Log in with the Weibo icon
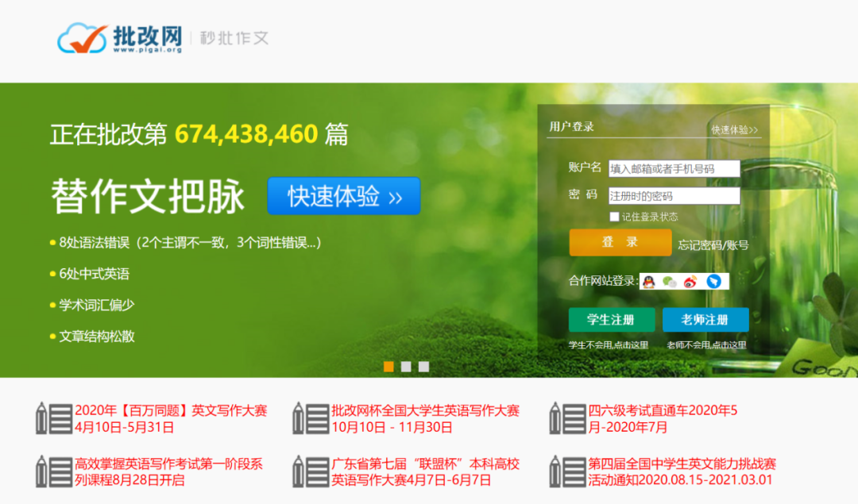This screenshot has width=858, height=504. (x=690, y=282)
